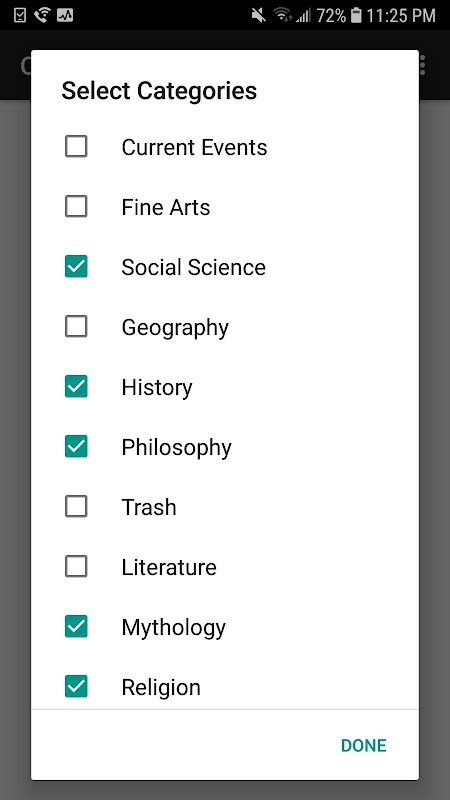Uncheck the Social Science checkbox
The image size is (450, 800).
76,267
